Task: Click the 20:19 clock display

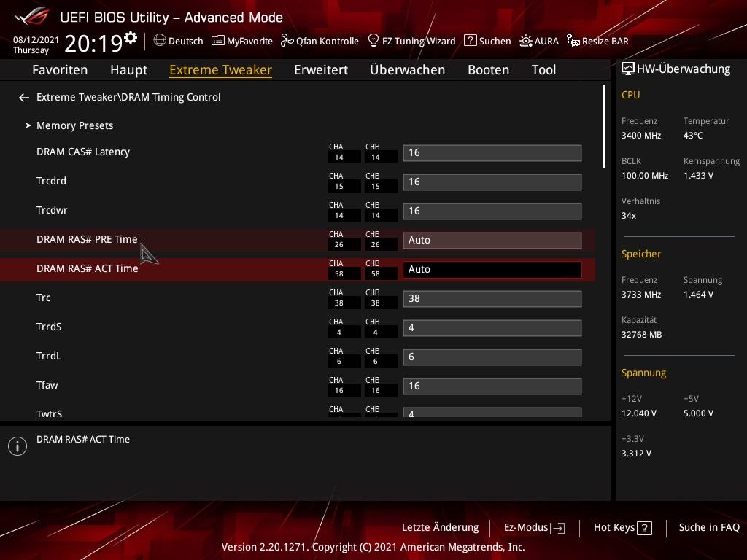Action: (x=93, y=43)
